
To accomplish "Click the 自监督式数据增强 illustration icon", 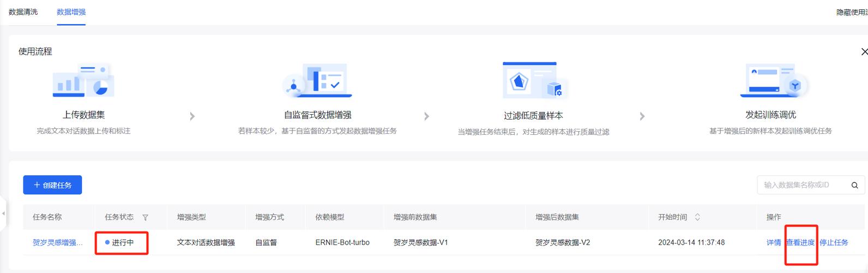I will (317, 80).
